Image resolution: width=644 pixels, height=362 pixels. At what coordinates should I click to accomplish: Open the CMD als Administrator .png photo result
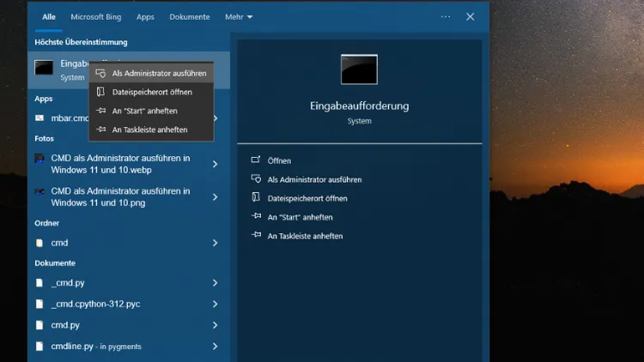coord(120,197)
